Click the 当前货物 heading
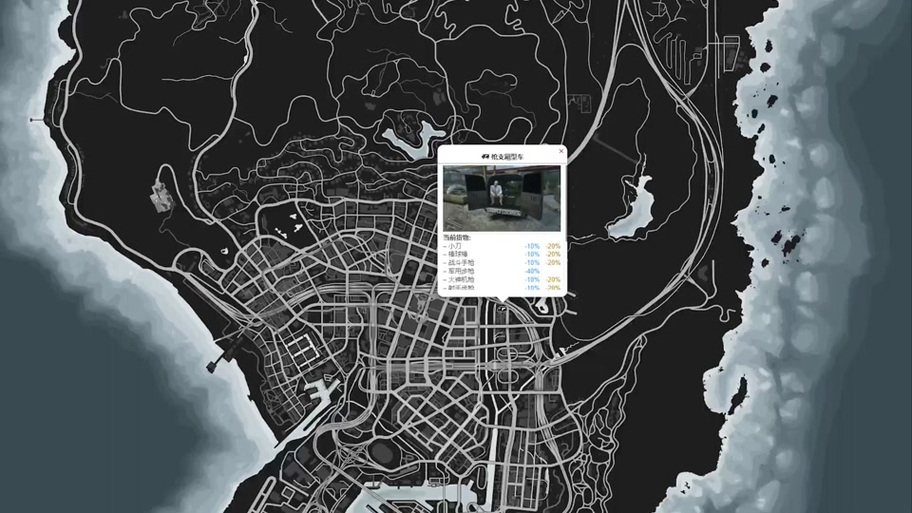Screen dimensions: 912x513 pos(457,238)
